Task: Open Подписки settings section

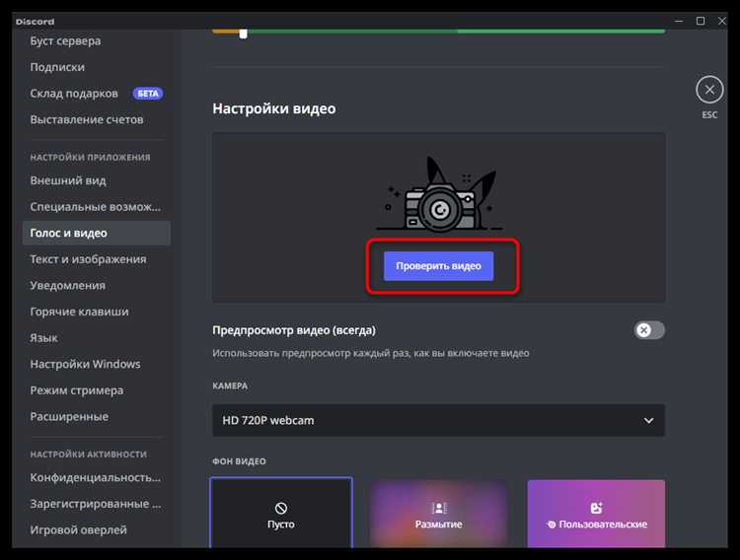Action: coord(57,67)
